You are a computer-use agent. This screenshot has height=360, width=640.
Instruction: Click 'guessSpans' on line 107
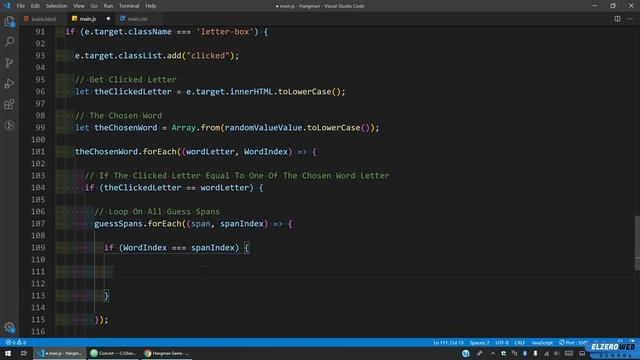(x=118, y=223)
